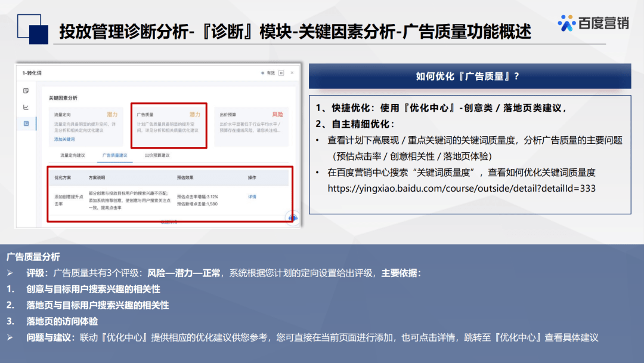Switch to 出价预算建议 tab
Viewport: 644px width, 363px height.
point(157,155)
